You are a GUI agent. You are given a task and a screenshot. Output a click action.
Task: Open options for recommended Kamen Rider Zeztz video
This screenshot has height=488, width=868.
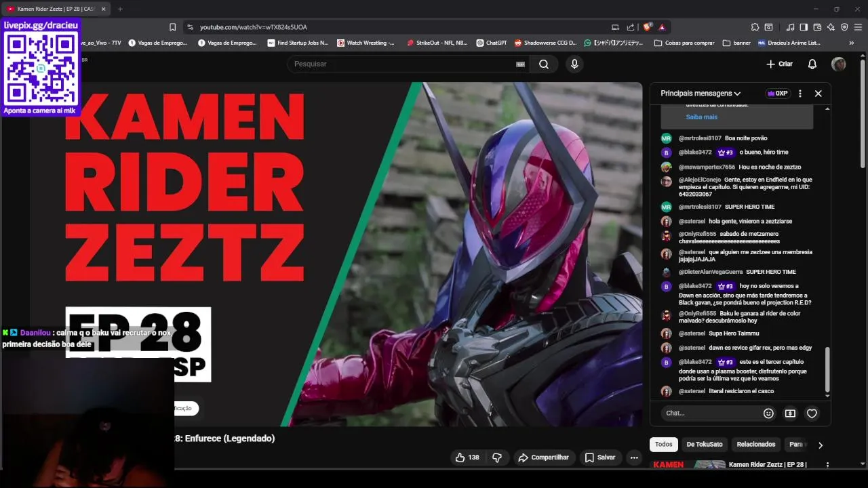[x=827, y=465]
